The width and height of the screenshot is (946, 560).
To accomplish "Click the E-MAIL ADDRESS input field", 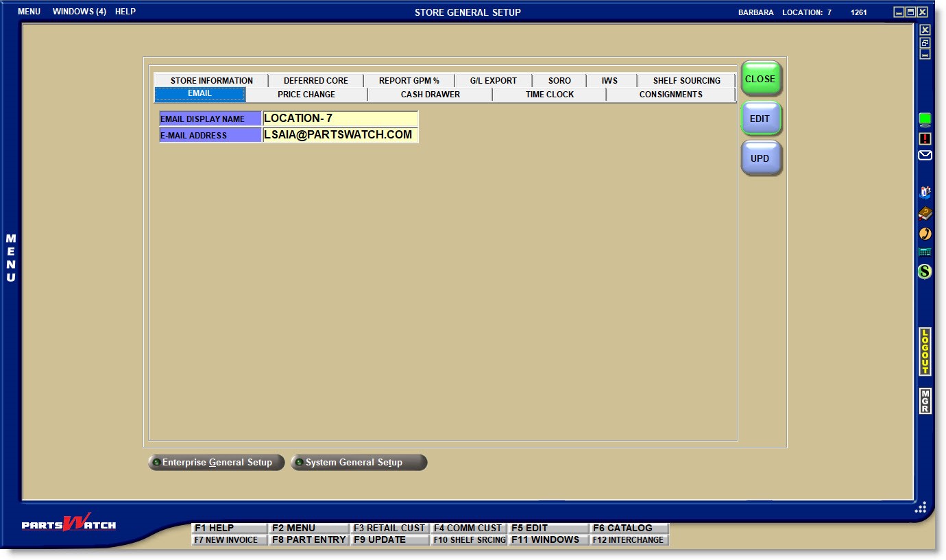I will [340, 135].
